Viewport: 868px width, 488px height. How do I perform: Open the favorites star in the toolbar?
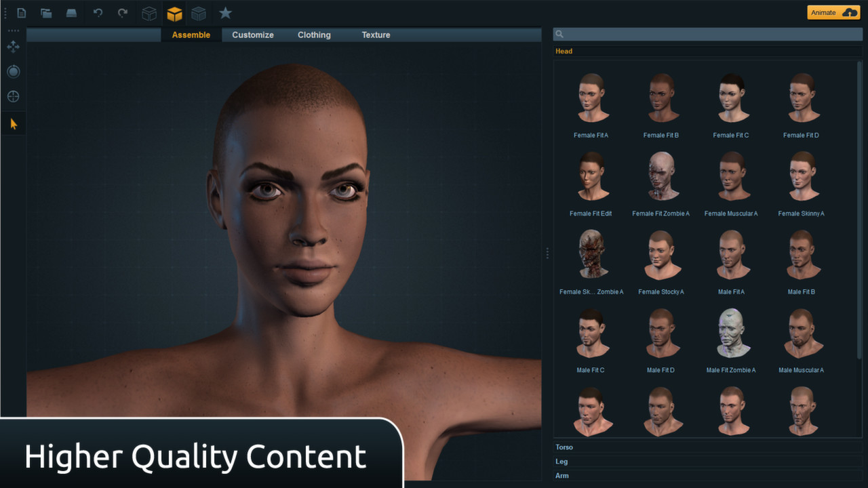coord(225,12)
